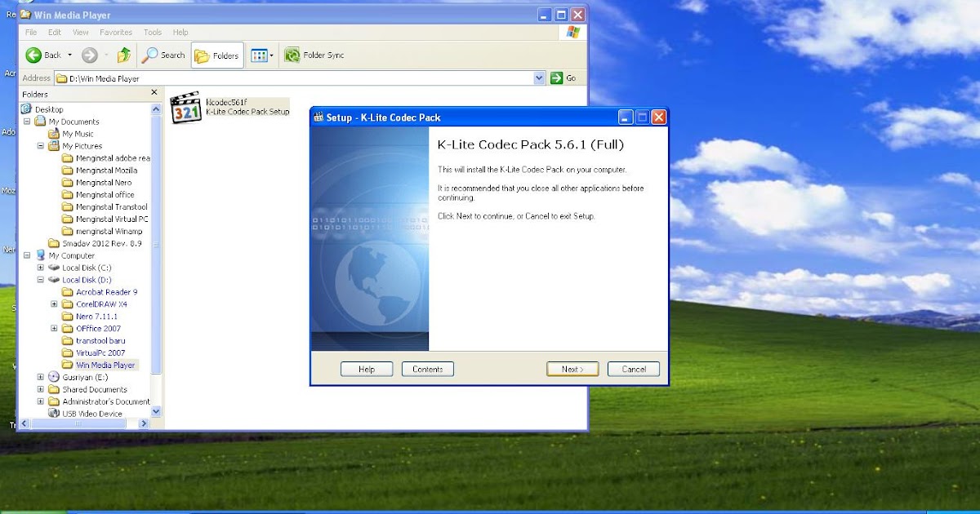Click Administrator's Documents folder icon
The width and height of the screenshot is (980, 514).
pyautogui.click(x=54, y=401)
